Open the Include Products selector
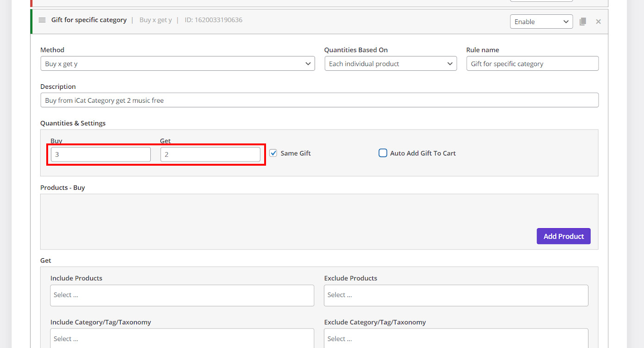Viewport: 644px width, 348px height. pos(182,295)
